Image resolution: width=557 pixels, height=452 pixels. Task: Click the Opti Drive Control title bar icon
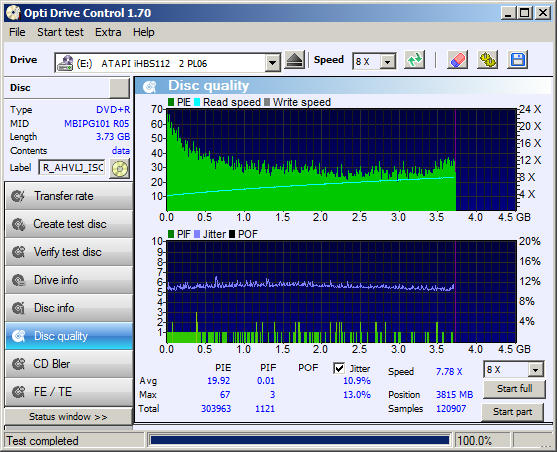(x=13, y=13)
